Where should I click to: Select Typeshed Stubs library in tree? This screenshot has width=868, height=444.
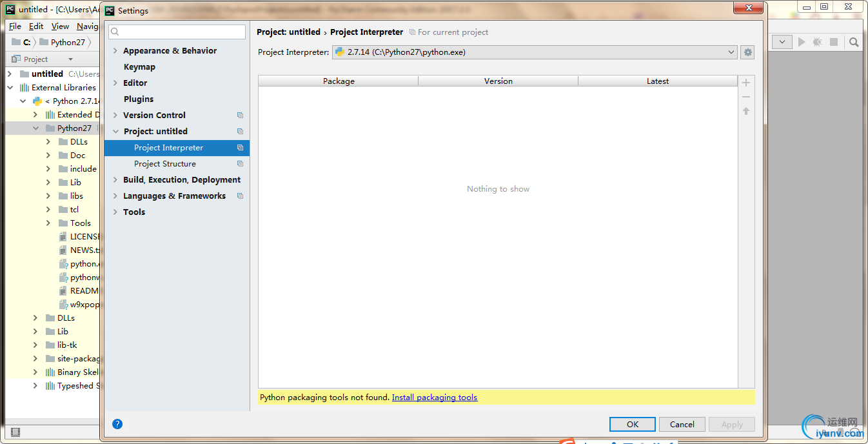[79, 386]
